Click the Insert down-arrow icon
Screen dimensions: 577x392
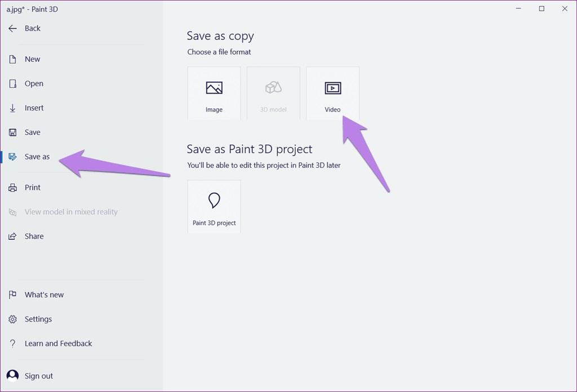[12, 108]
